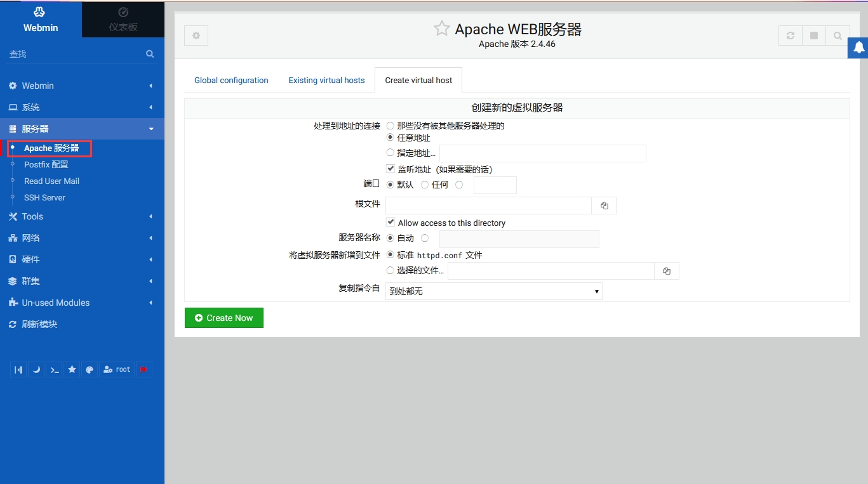Open favorites with the sidebar star icon
The width and height of the screenshot is (868, 484).
pyautogui.click(x=72, y=369)
